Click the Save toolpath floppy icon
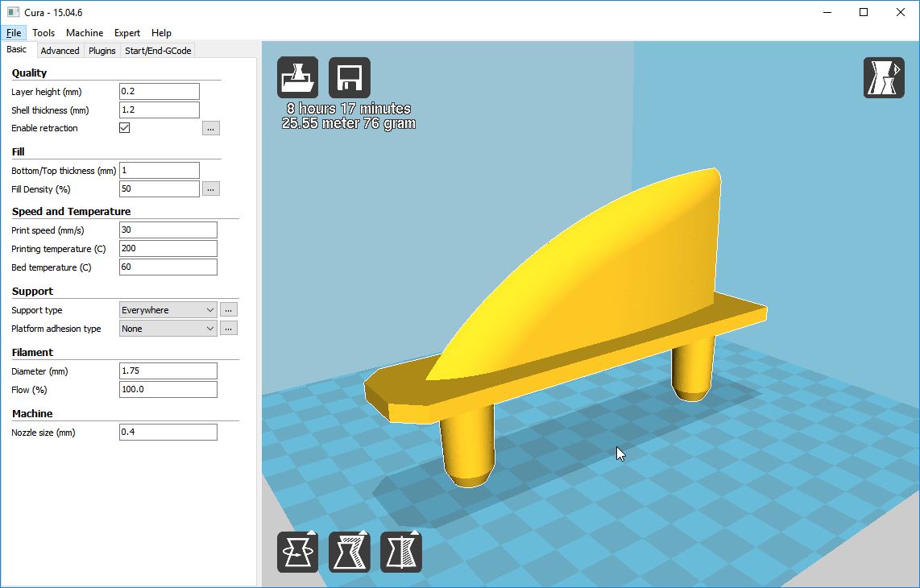The width and height of the screenshot is (920, 588). click(x=349, y=77)
